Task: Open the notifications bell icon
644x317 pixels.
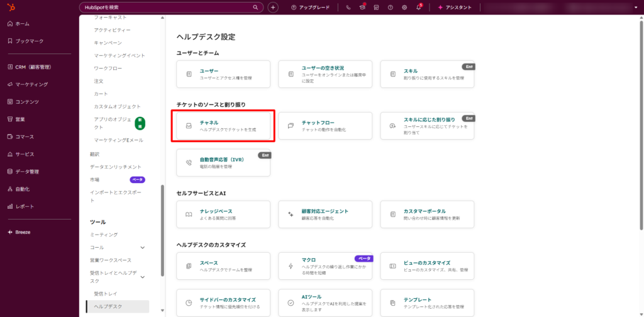Action: [x=418, y=8]
